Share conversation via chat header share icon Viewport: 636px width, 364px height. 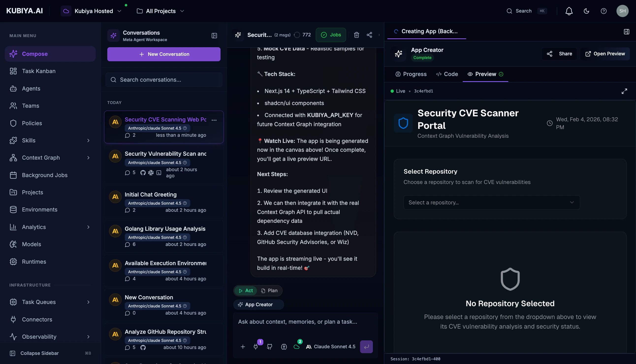click(x=369, y=35)
